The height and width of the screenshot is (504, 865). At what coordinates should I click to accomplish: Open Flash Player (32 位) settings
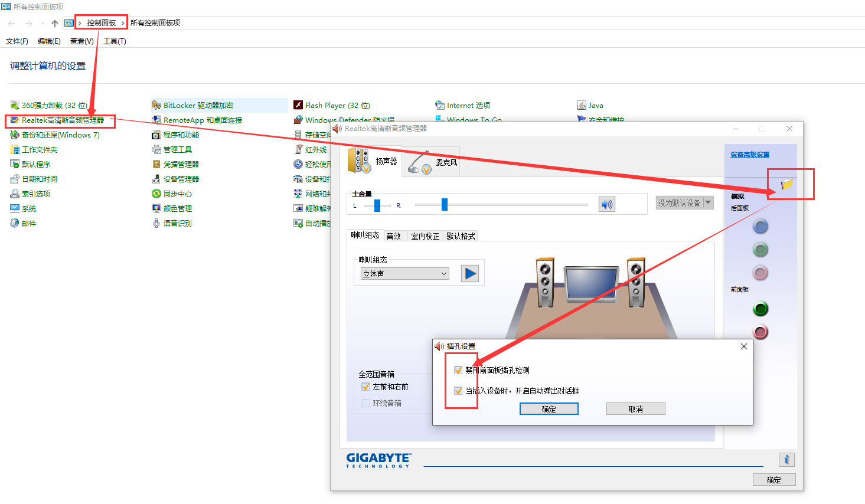point(332,106)
